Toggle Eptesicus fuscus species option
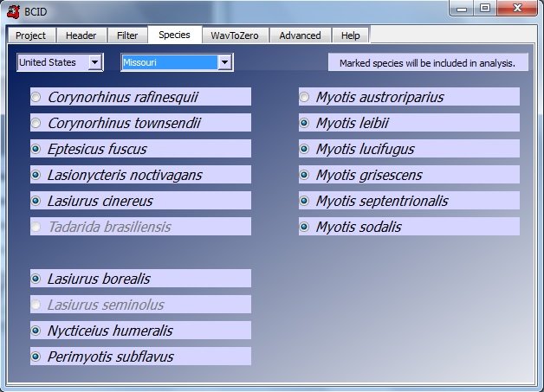The image size is (544, 392). pos(36,149)
